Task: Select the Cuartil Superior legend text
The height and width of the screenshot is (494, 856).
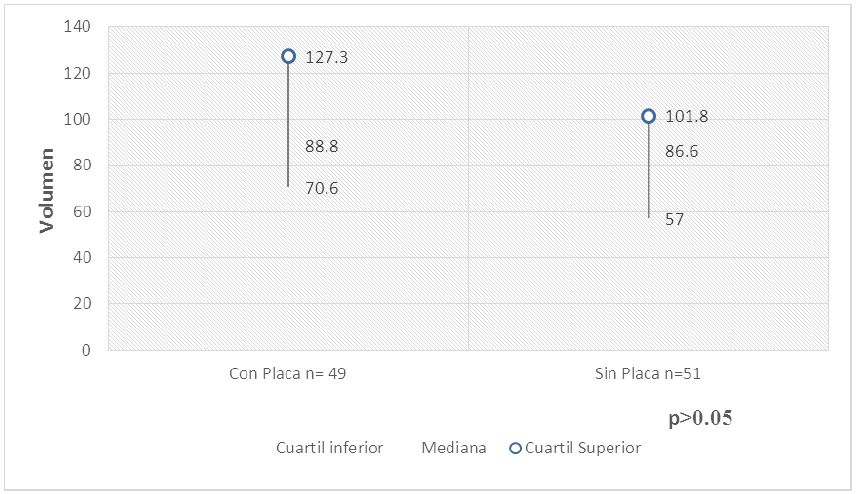Action: (583, 448)
